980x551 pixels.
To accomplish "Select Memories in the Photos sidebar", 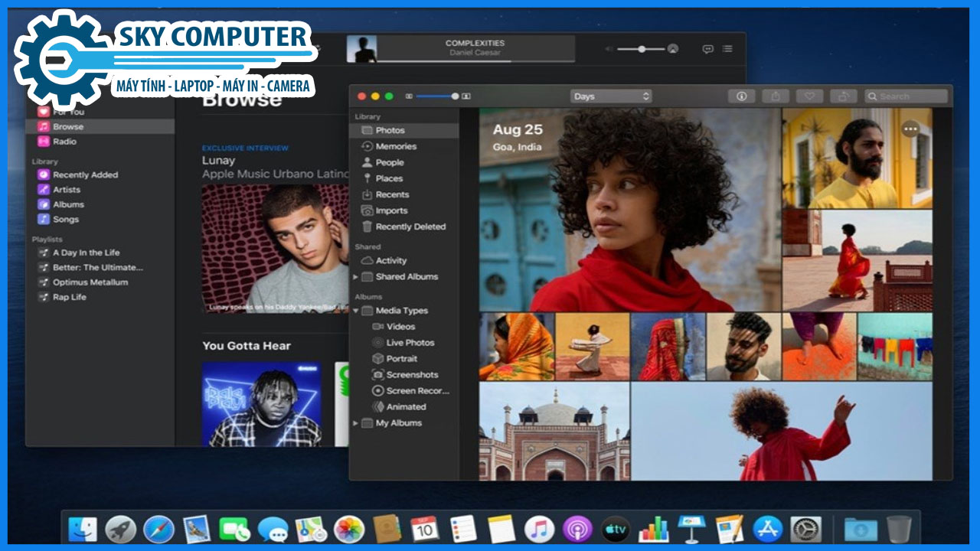I will tap(395, 146).
